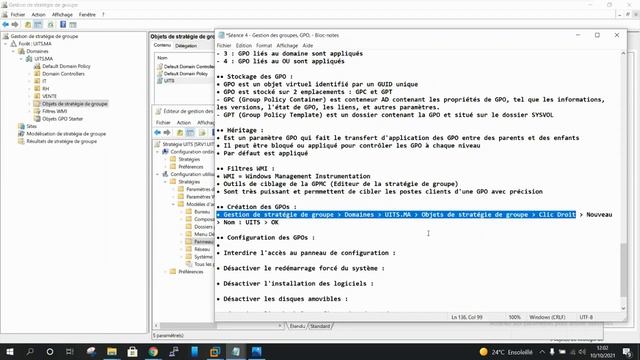This screenshot has height=360, width=640.
Task: Open Microsoft Store from taskbar
Action: click(x=132, y=351)
